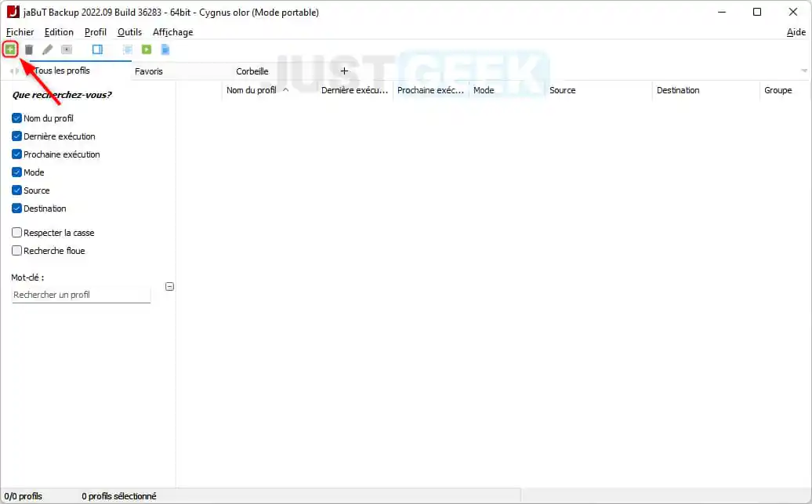Add a new tab with the plus button

tap(344, 71)
